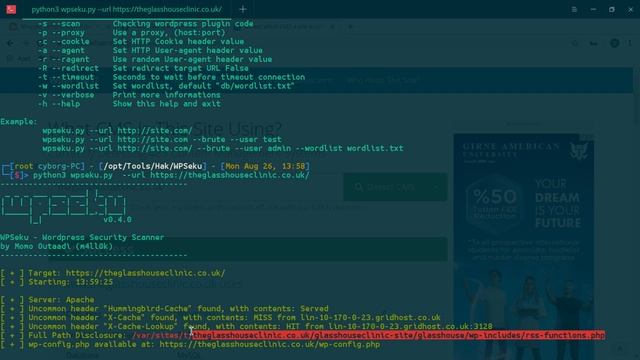The width and height of the screenshot is (640, 360).
Task: Click the typed command python3 wpseku.py line
Action: [x=171, y=175]
